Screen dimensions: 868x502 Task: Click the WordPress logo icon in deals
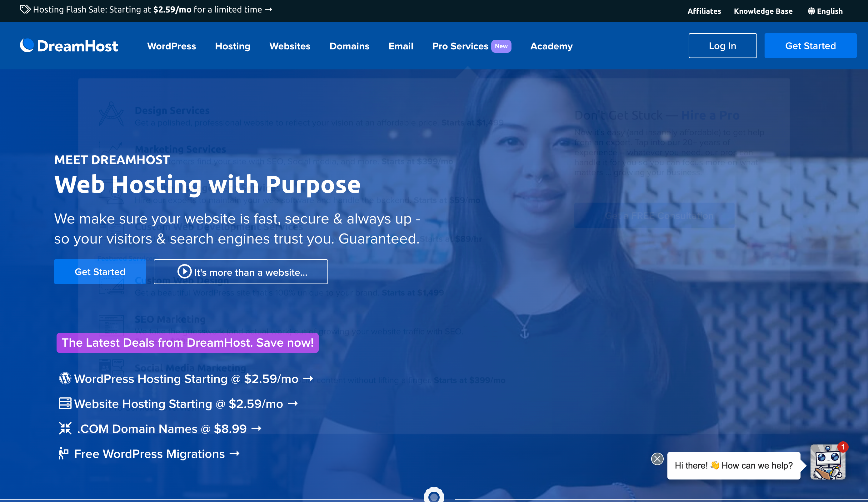[65, 378]
